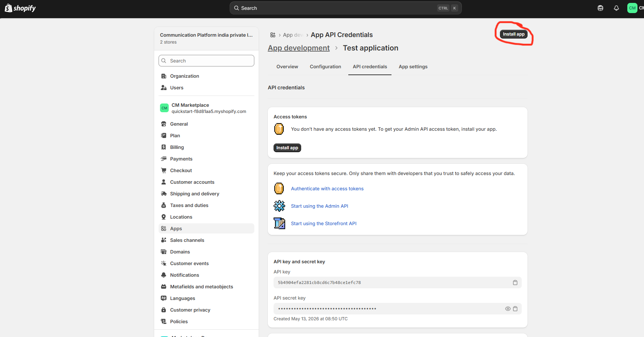644x337 pixels.
Task: Open the Sidekick assistant icon in header
Action: point(600,8)
